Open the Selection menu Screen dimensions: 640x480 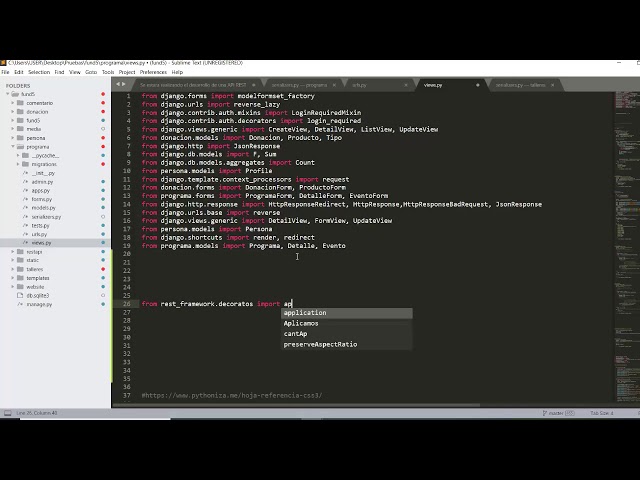click(x=39, y=72)
